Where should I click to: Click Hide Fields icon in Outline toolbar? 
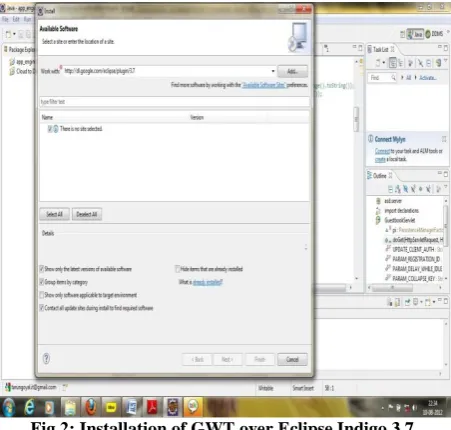[x=405, y=189]
